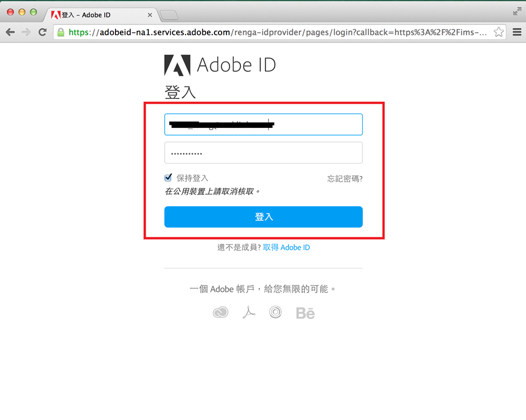526x420 pixels.
Task: Click the Adobe ID email field
Action: click(x=263, y=124)
